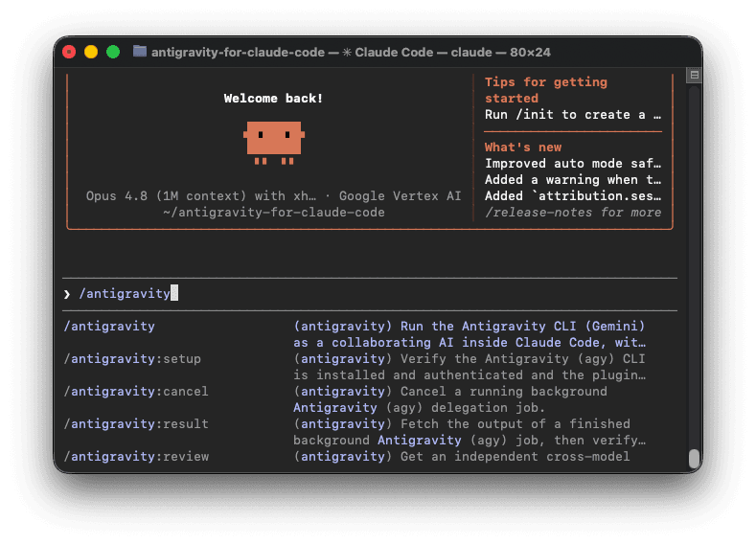Click the /antigravity command input line

[369, 293]
